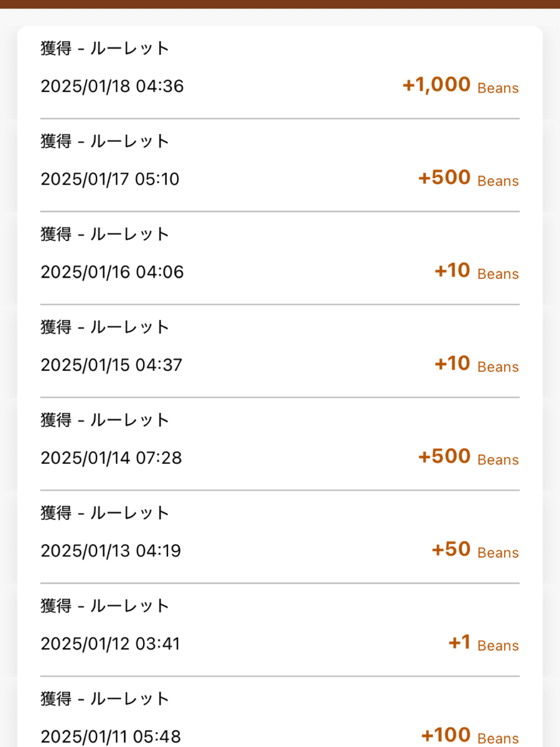
Task: Select +10 Beans on the 01/15 entry
Action: [476, 364]
